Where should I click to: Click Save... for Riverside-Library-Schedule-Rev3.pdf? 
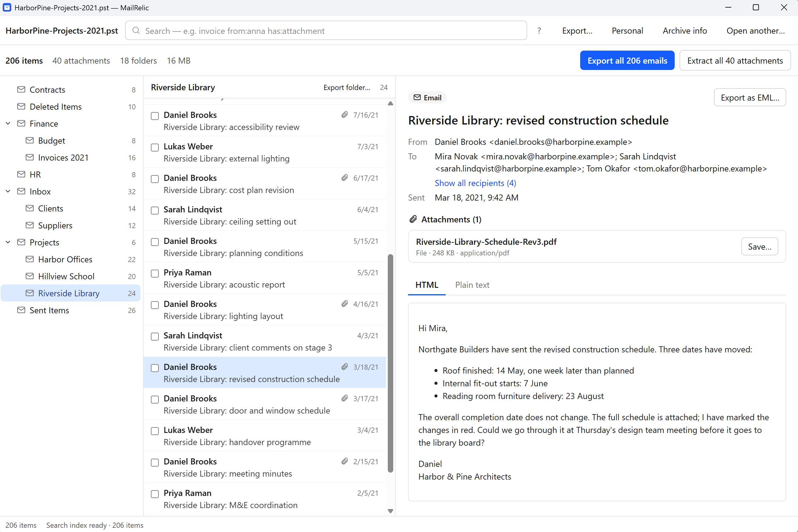pos(760,247)
